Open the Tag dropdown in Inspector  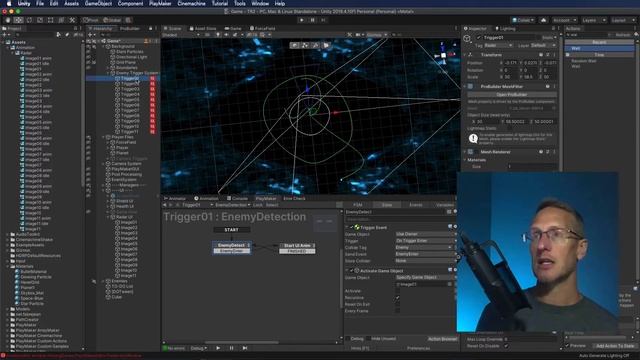[x=498, y=46]
